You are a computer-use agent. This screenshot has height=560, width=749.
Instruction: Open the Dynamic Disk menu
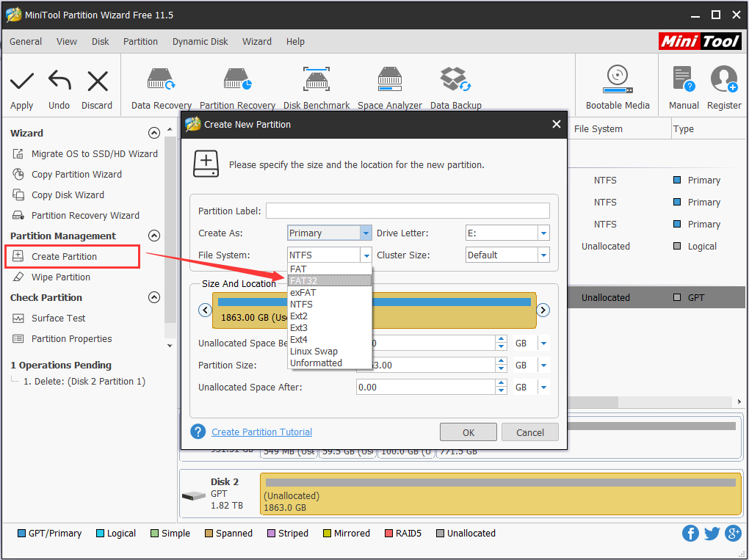[x=200, y=42]
